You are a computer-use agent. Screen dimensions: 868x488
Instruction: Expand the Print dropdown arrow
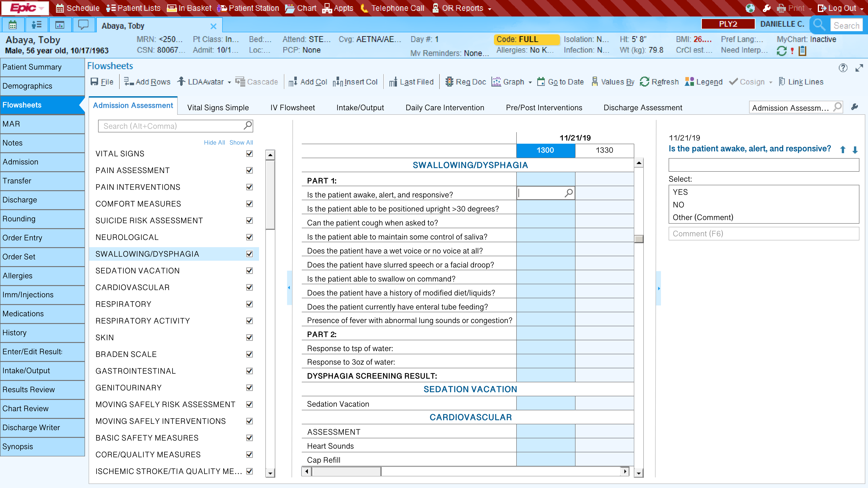(810, 9)
